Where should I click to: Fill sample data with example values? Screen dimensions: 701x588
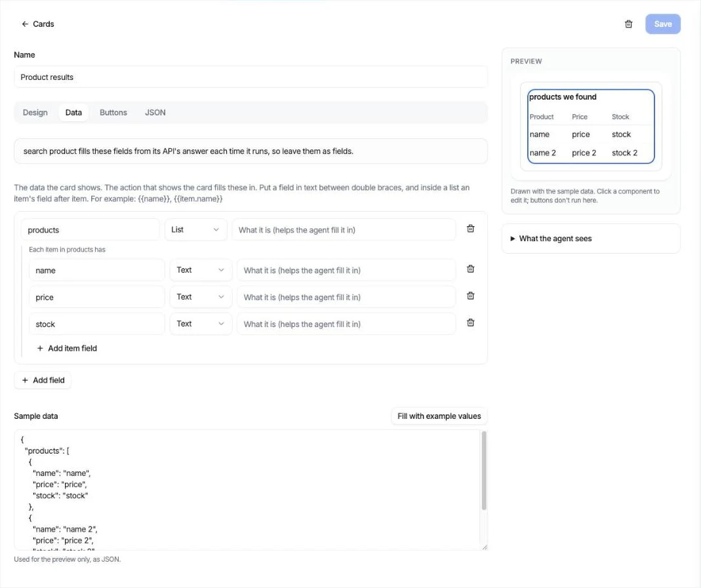pyautogui.click(x=439, y=416)
